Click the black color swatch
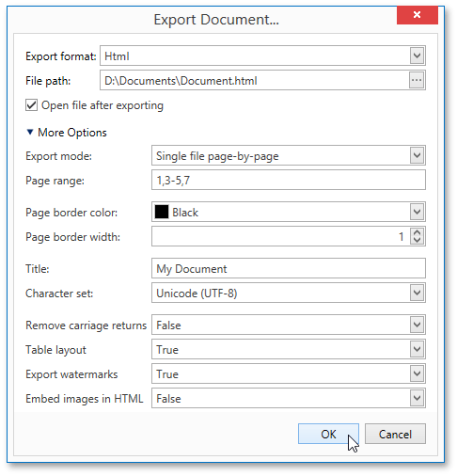The image size is (457, 476). click(162, 212)
